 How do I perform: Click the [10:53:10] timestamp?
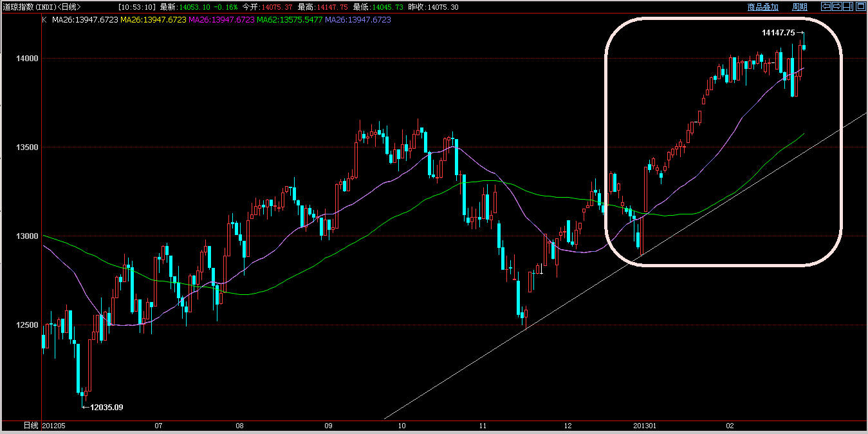[137, 7]
